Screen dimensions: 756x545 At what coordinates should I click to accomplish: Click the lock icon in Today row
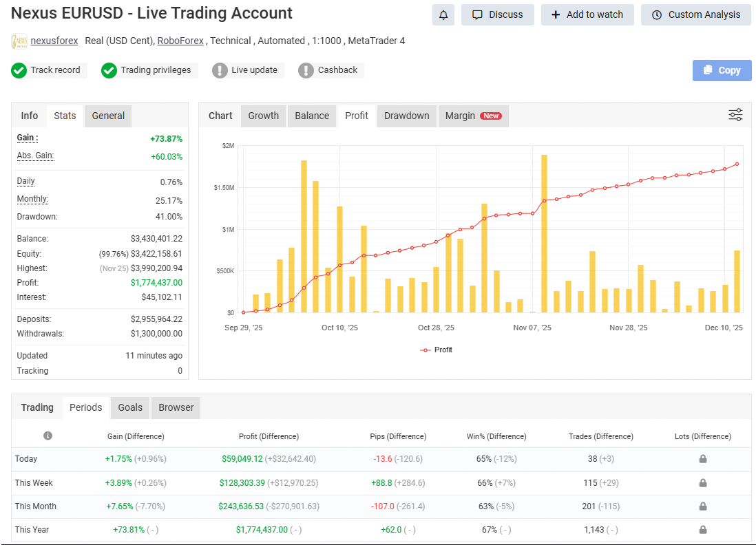[x=702, y=459]
